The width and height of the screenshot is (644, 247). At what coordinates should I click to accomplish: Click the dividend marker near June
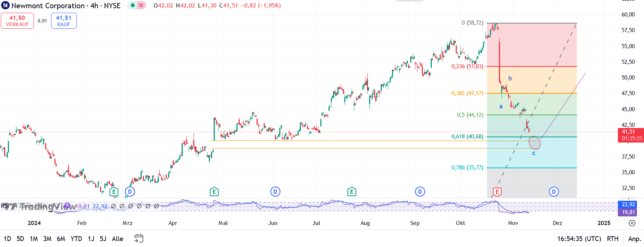pyautogui.click(x=275, y=192)
